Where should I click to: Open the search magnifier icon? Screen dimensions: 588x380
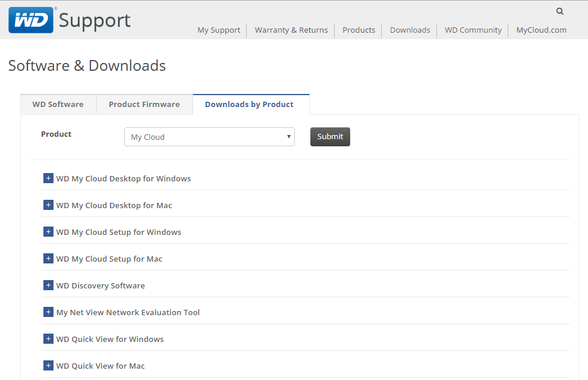(560, 11)
